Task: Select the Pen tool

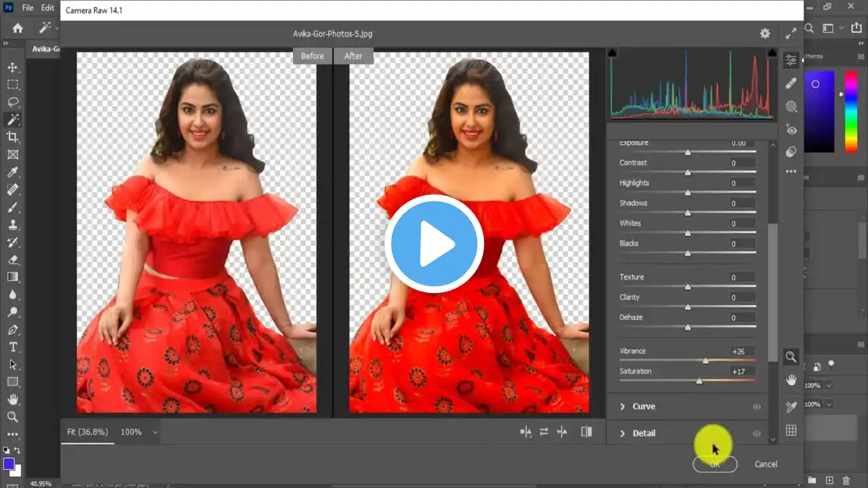Action: coord(13,330)
